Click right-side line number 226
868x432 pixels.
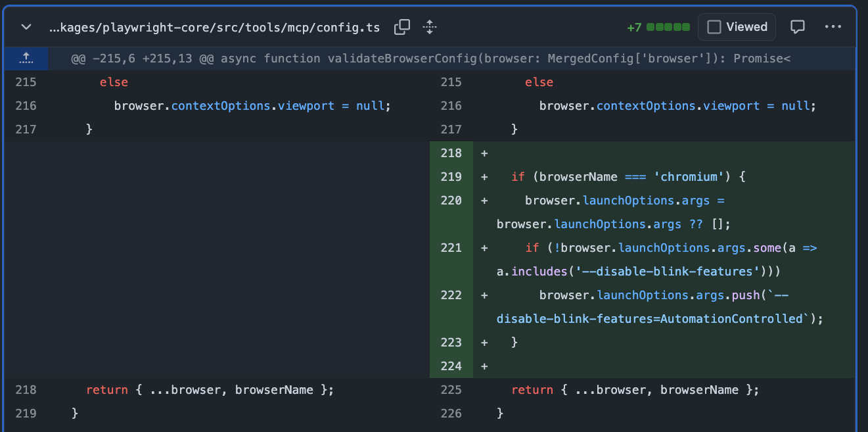(x=451, y=414)
